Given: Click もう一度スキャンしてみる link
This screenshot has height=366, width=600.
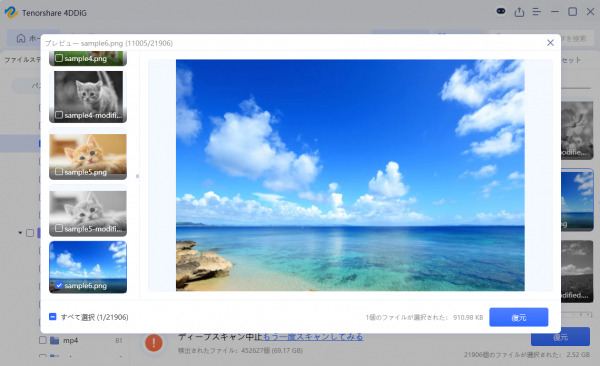Looking at the screenshot, I should [313, 337].
